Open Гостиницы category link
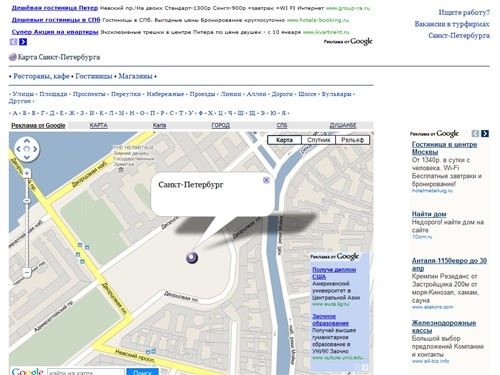 click(x=94, y=76)
